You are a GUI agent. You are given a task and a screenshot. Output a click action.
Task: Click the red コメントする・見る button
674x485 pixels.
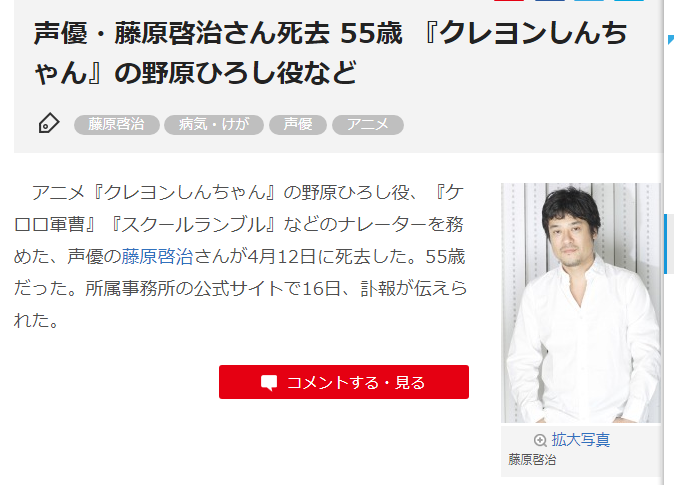[x=344, y=382]
